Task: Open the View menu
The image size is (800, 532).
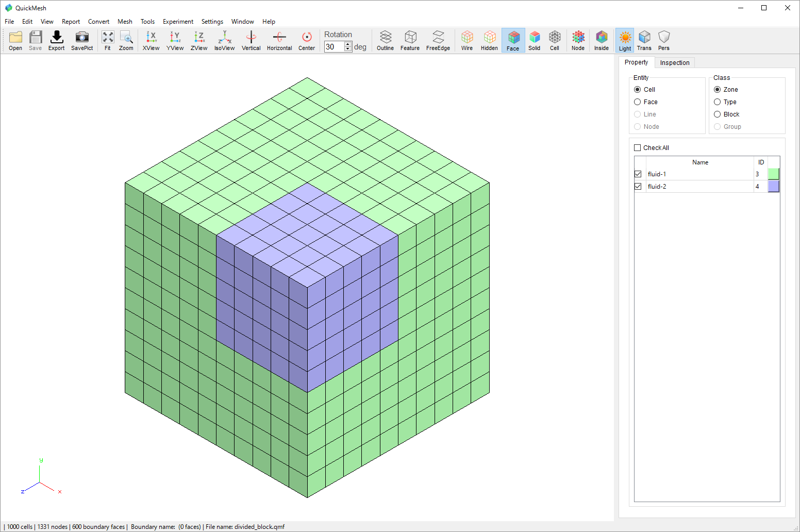Action: (x=47, y=22)
